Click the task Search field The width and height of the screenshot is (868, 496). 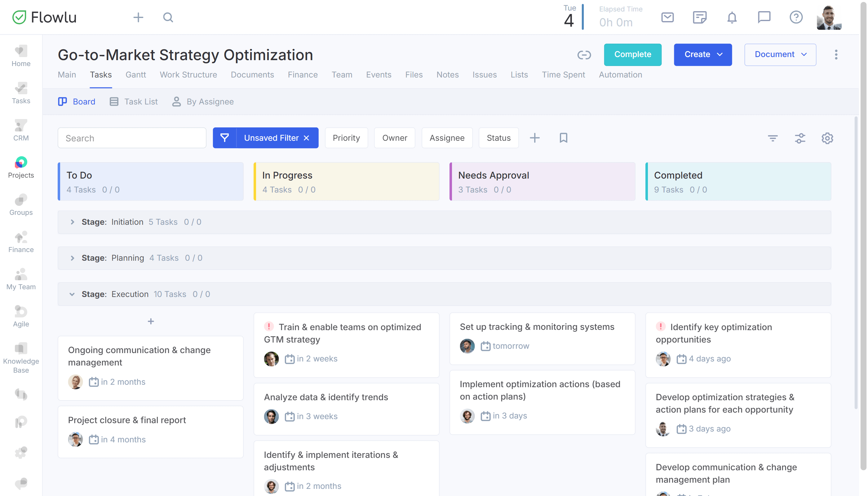pyautogui.click(x=132, y=138)
